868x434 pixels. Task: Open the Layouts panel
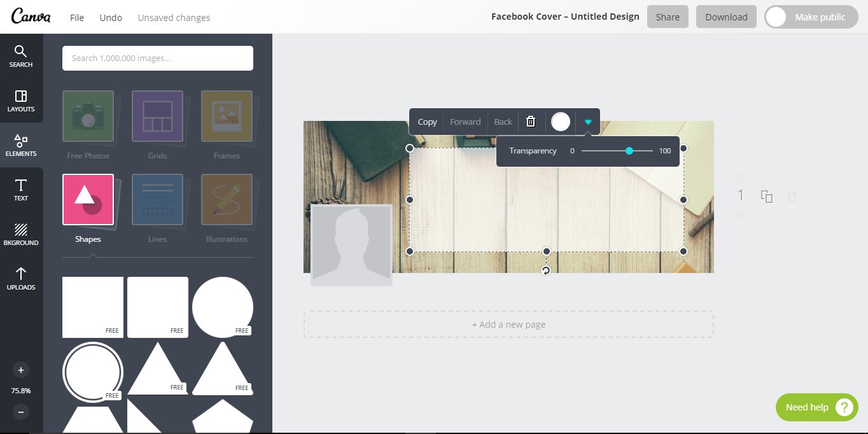click(x=21, y=101)
